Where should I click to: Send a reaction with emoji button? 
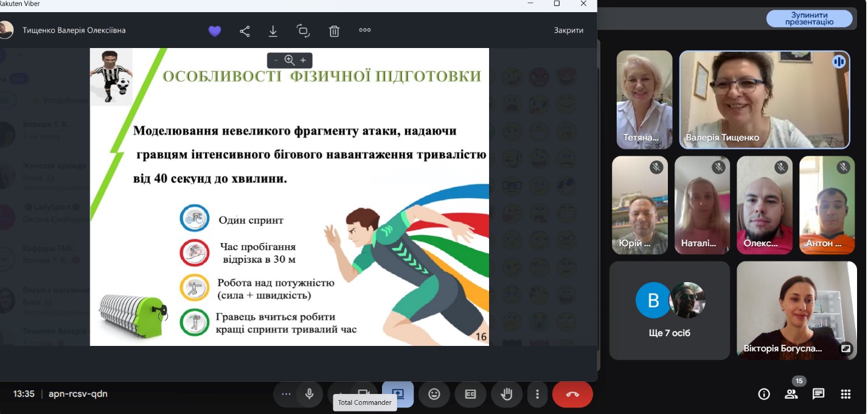(x=434, y=394)
